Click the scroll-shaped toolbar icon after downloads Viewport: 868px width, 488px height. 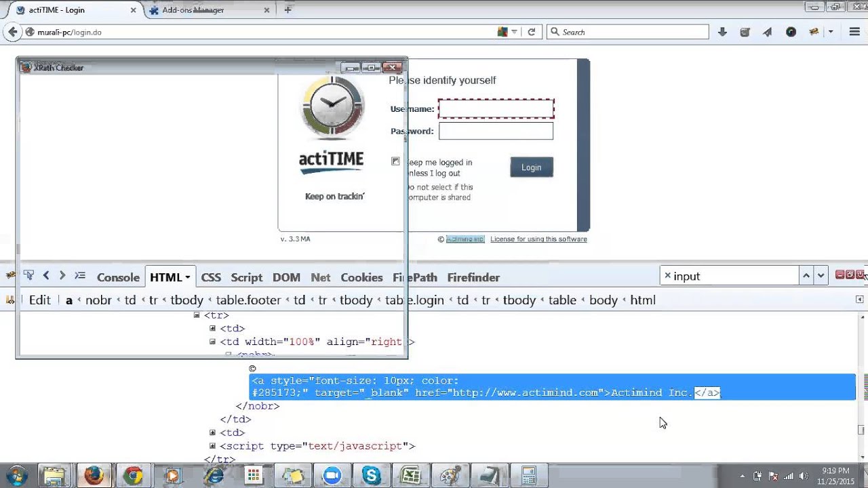[745, 32]
